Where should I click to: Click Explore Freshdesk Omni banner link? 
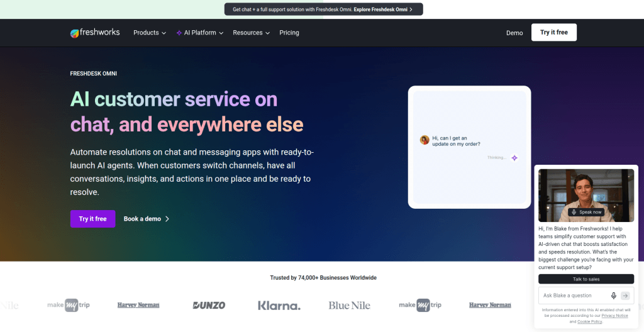[383, 9]
